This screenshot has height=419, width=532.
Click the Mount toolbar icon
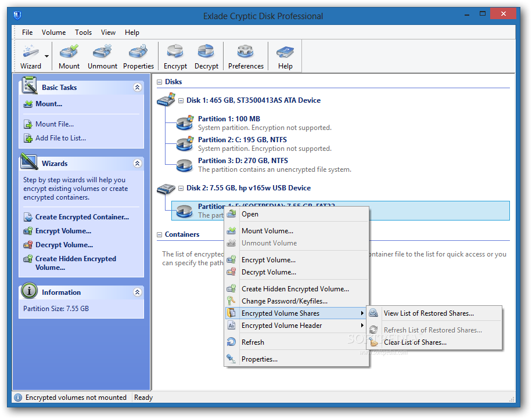(69, 57)
